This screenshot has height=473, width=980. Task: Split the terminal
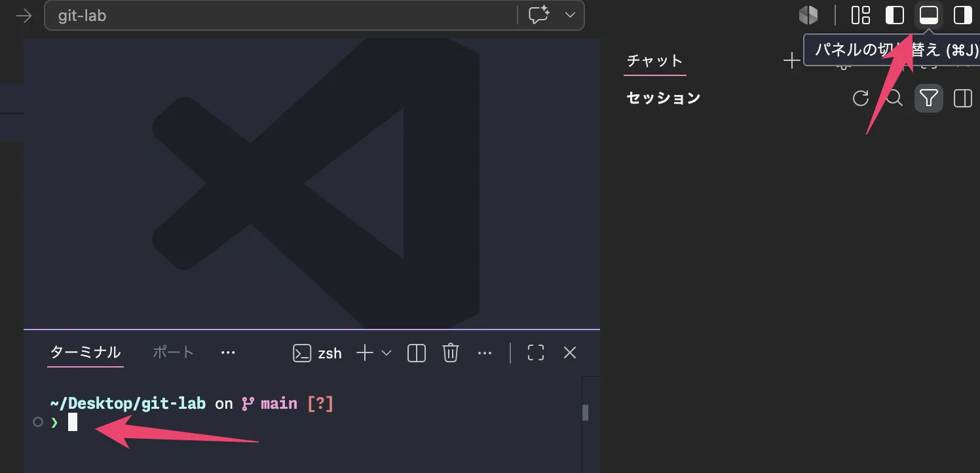point(417,353)
